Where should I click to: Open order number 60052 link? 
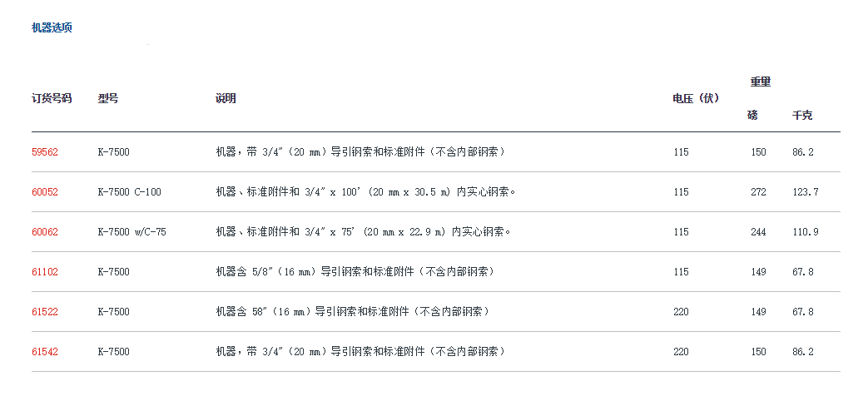[x=45, y=192]
